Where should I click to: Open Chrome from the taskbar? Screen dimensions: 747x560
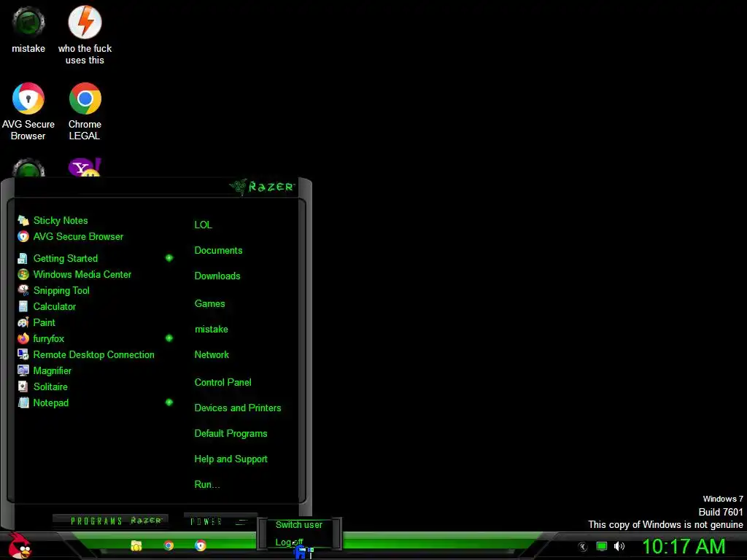point(169,545)
